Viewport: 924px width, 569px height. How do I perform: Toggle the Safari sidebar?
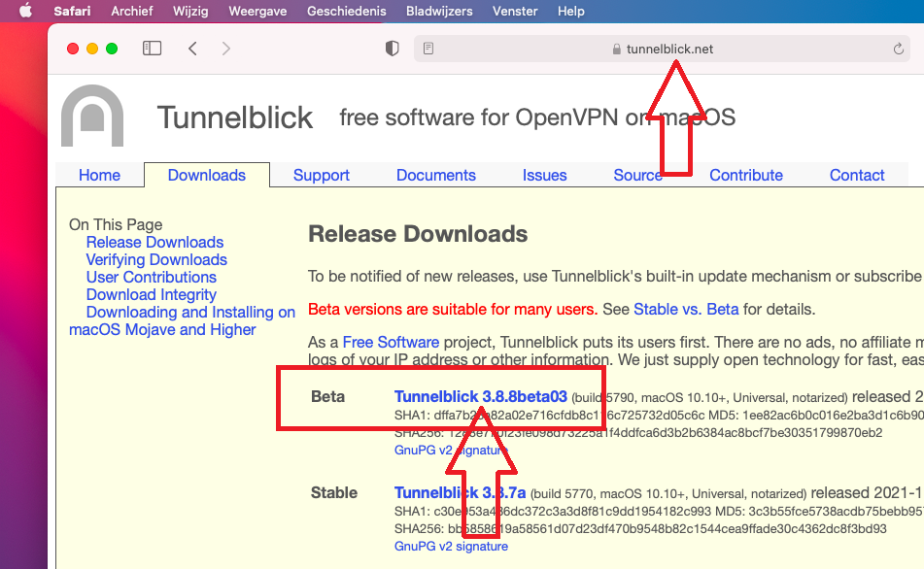(152, 49)
